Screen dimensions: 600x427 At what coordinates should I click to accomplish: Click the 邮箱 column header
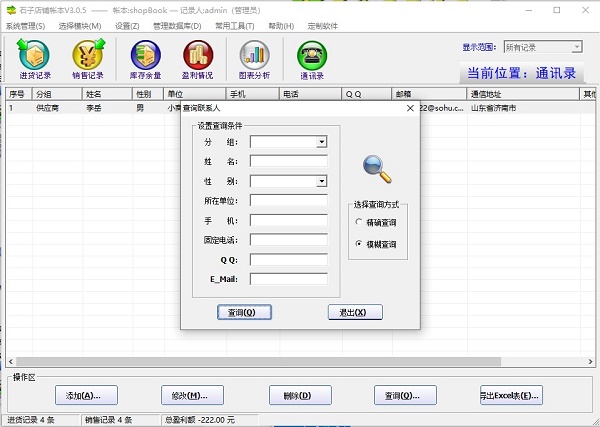(429, 94)
